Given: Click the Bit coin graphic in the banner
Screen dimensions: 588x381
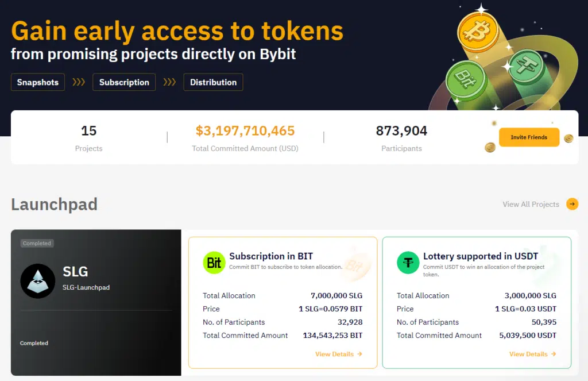Looking at the screenshot, I should (466, 78).
